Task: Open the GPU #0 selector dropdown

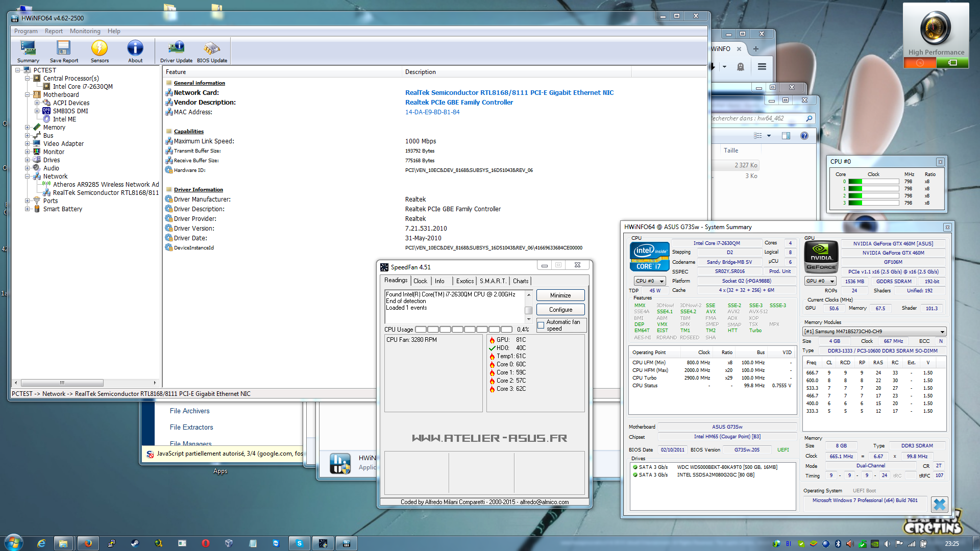Action: 820,281
